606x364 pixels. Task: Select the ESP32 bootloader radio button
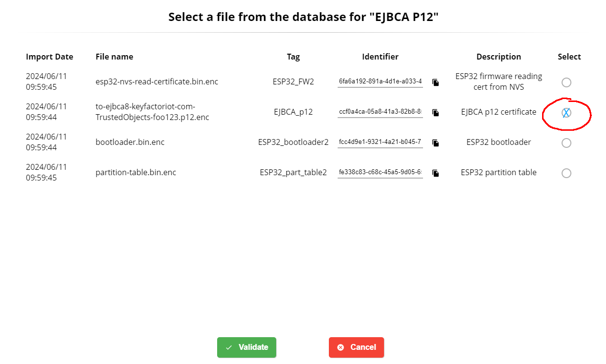pyautogui.click(x=566, y=143)
